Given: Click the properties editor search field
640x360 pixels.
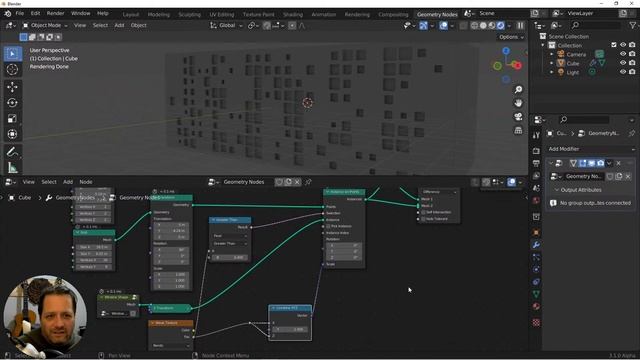Looking at the screenshot, I should pyautogui.click(x=584, y=120).
